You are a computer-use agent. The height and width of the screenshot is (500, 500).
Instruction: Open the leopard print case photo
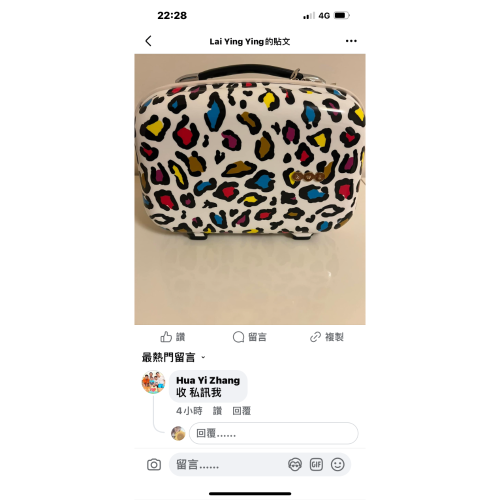point(250,189)
